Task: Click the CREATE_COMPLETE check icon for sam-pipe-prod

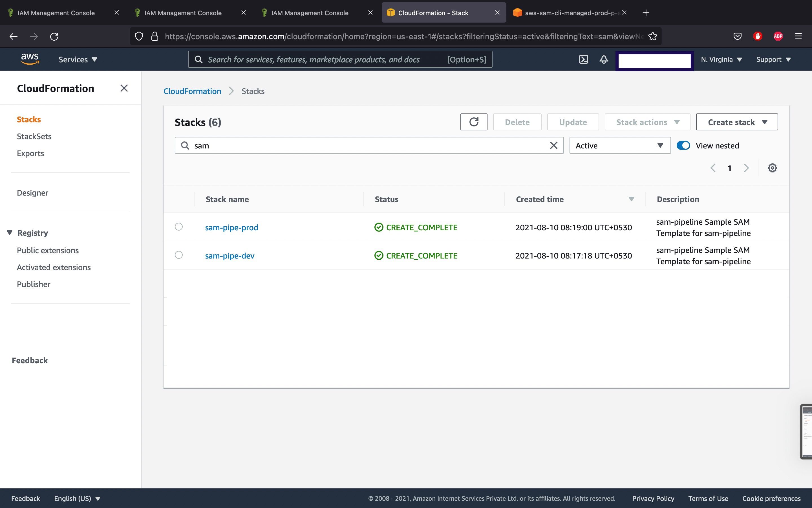Action: pos(378,227)
